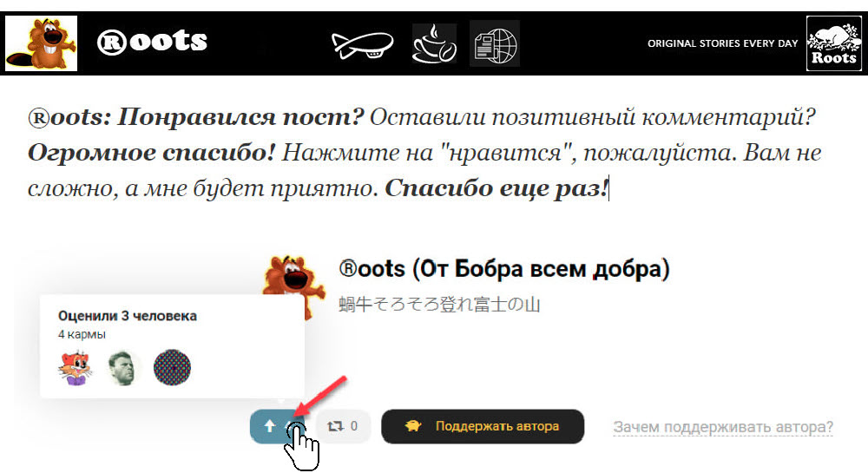The image size is (868, 473).
Task: Click the 4 кармы label in popup
Action: pos(82,335)
